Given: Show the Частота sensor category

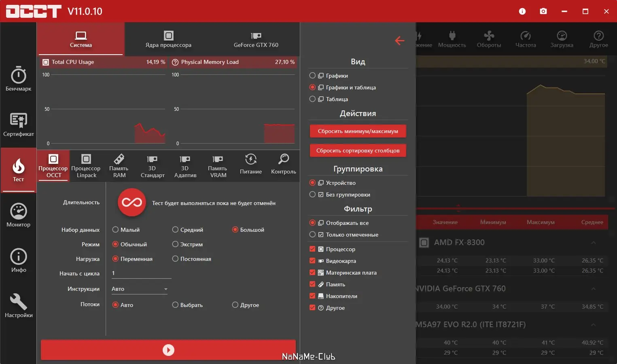Looking at the screenshot, I should point(526,39).
